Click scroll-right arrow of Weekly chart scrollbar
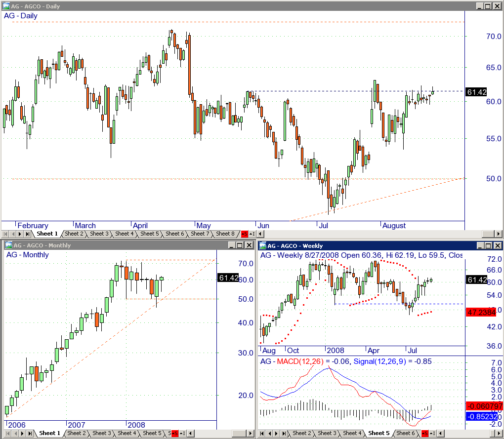The height and width of the screenshot is (439, 504). [x=499, y=434]
